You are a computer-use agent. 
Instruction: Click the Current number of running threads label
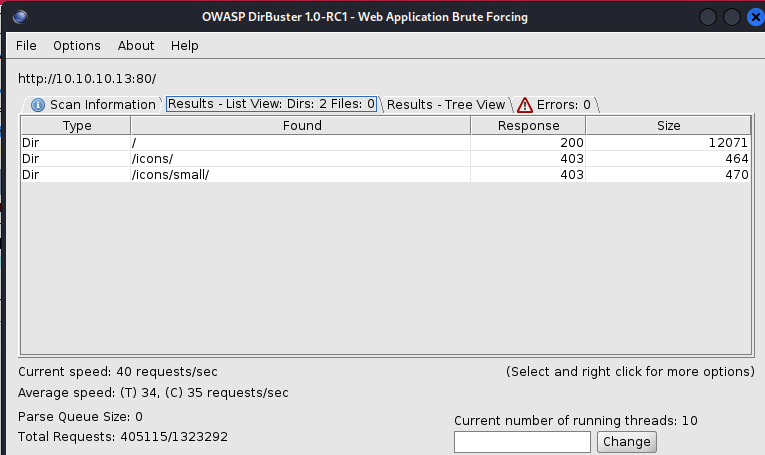[576, 420]
